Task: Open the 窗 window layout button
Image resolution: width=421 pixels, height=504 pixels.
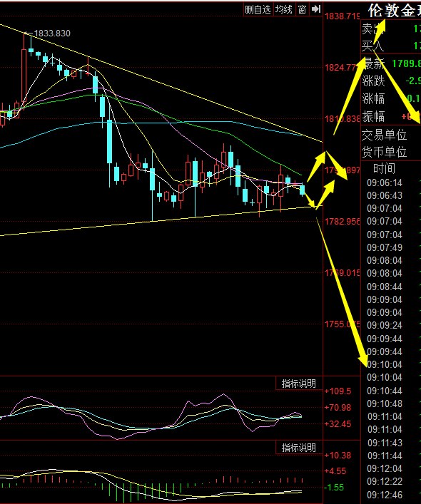Action: (302, 9)
